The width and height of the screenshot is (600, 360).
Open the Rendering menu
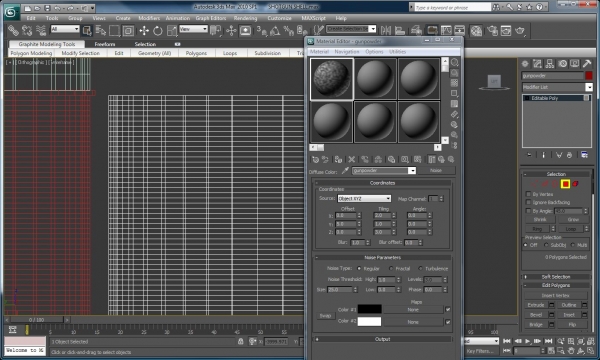coord(245,18)
